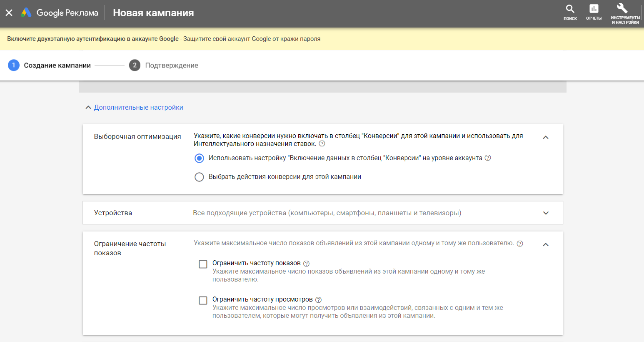Select account-level conversions setting radio button
Viewport: 644px width, 342px height.
click(200, 158)
